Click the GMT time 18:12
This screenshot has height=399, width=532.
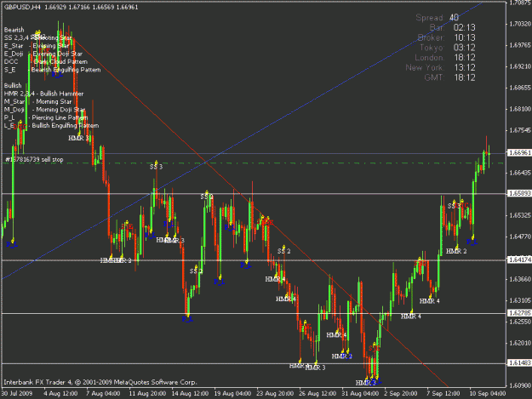[465, 77]
